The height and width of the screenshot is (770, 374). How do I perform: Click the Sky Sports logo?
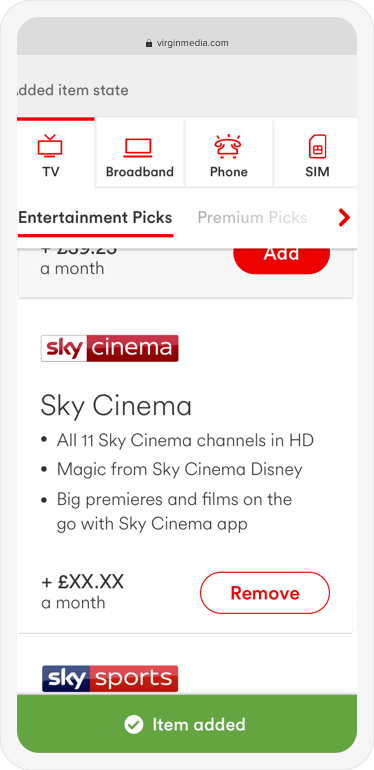click(x=110, y=679)
